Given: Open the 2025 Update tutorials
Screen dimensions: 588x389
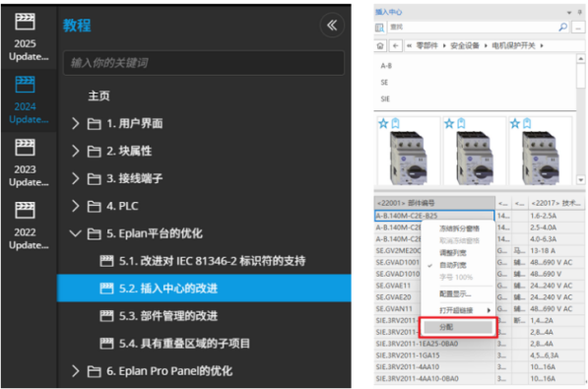Looking at the screenshot, I should tap(29, 37).
